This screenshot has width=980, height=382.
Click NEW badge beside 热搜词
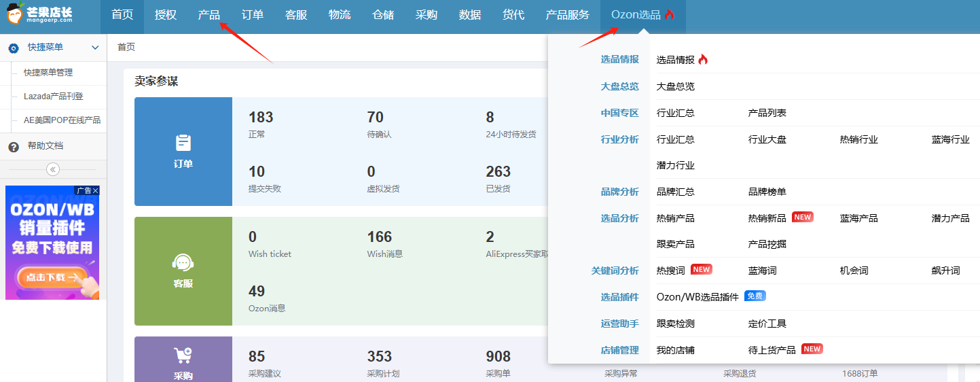tap(702, 270)
